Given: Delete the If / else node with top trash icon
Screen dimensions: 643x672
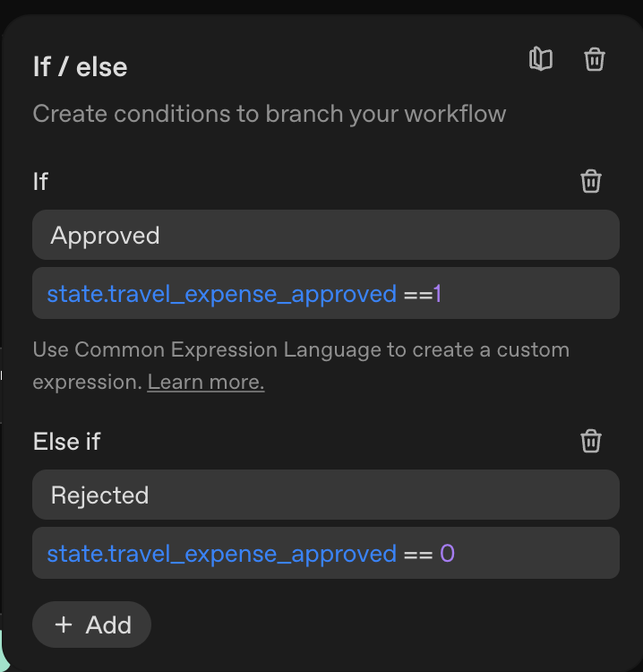Looking at the screenshot, I should pos(595,60).
